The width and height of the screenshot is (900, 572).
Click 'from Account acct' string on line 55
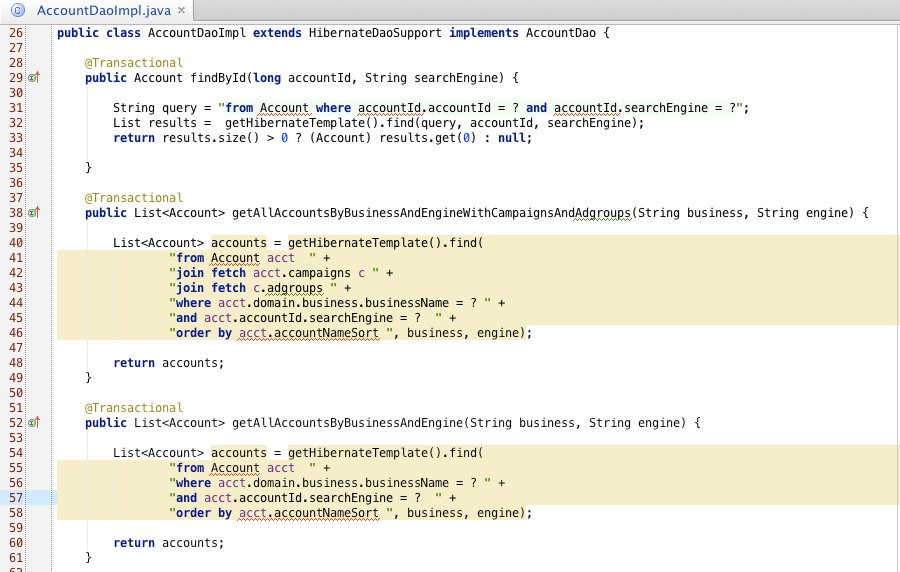(242, 468)
